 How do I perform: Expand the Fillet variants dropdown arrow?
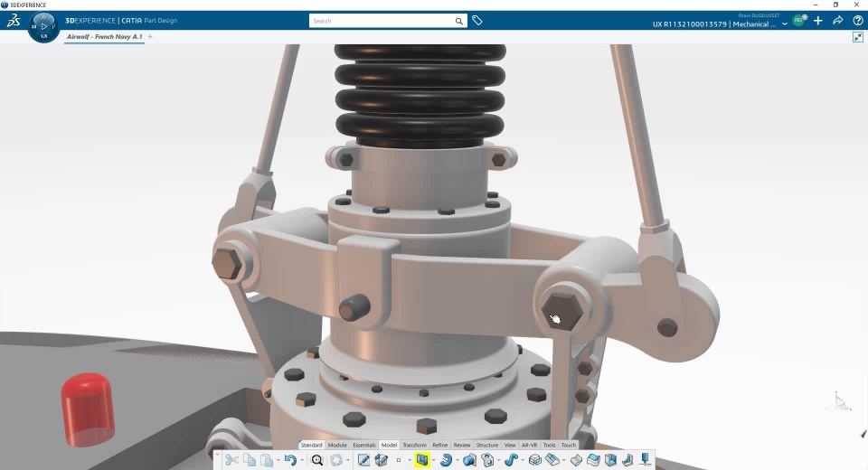tap(563, 460)
